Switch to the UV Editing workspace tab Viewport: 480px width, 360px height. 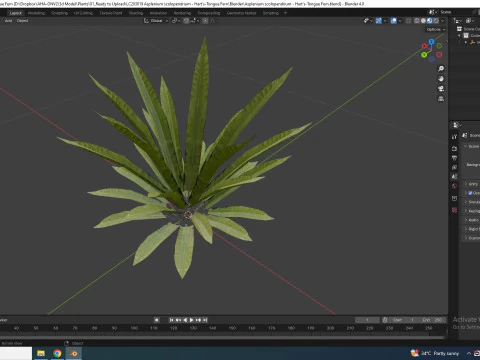83,13
